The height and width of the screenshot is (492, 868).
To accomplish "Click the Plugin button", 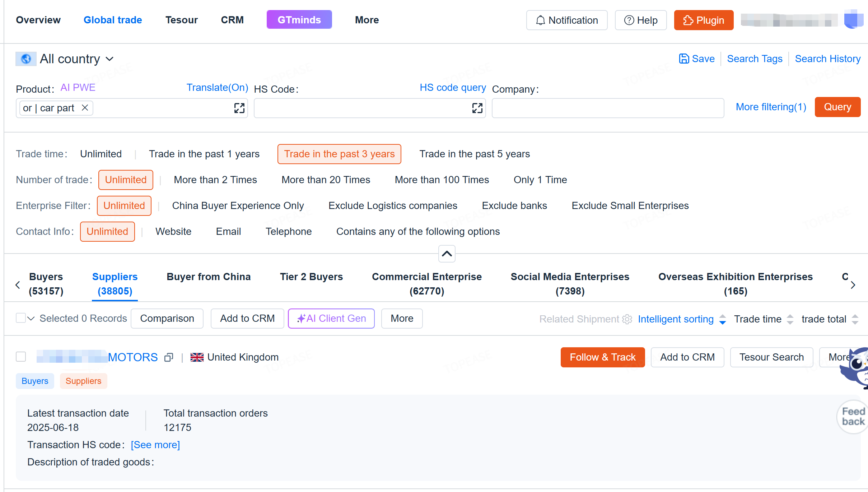I will (704, 20).
